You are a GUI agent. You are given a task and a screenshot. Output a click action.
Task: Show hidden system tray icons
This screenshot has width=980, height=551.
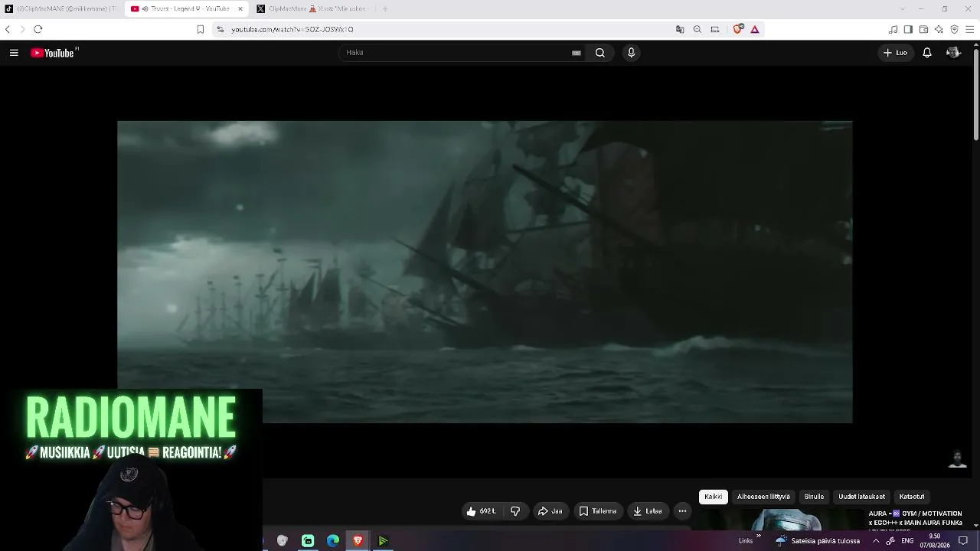coord(876,541)
